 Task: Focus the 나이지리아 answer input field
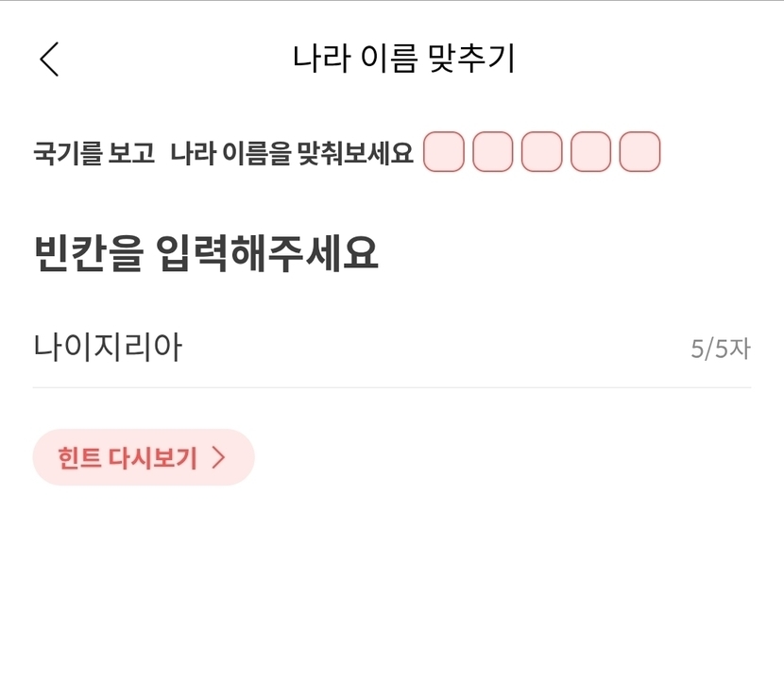point(392,348)
